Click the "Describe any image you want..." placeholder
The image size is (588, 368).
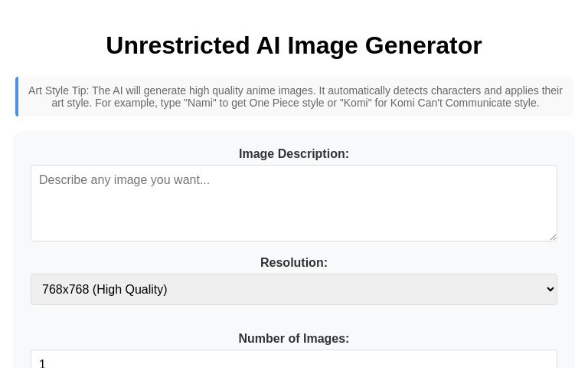(124, 180)
